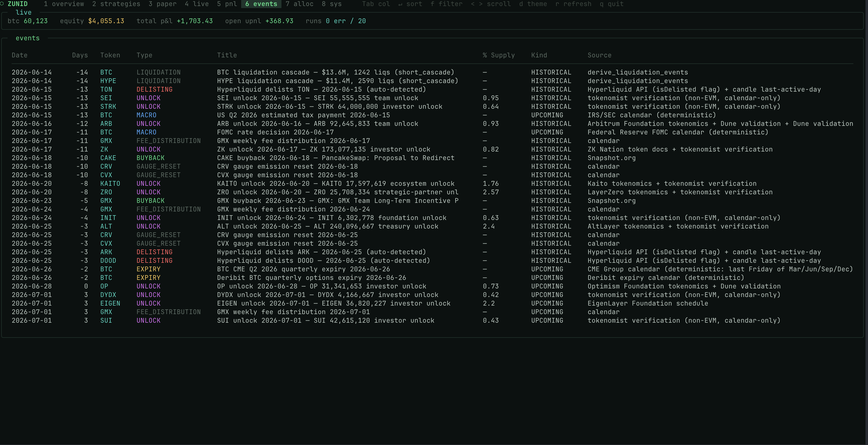Click the ZUNID status circle icon
This screenshot has height=445, width=868.
(2, 4)
